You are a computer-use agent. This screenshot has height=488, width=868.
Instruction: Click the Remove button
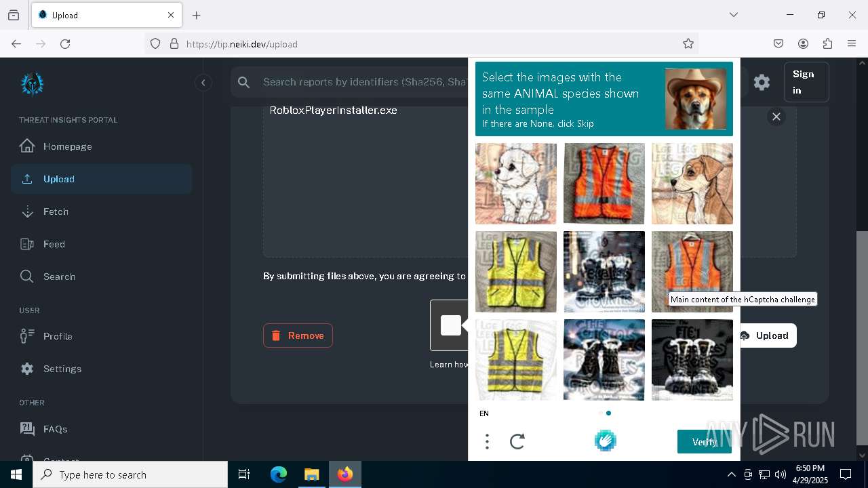coord(298,335)
